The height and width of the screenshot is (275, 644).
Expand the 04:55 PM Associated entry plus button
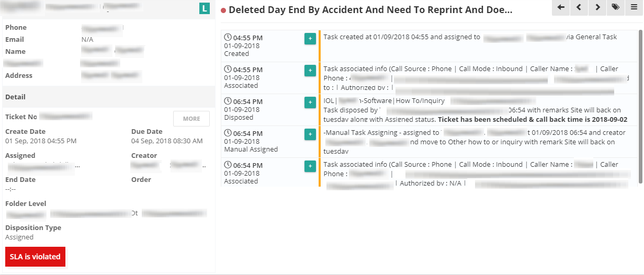pos(310,71)
